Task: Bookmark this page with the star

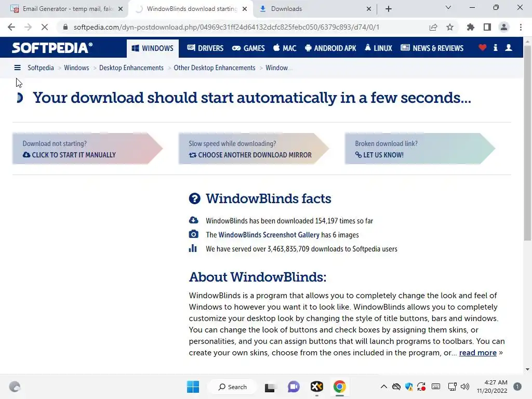Action: [x=450, y=27]
